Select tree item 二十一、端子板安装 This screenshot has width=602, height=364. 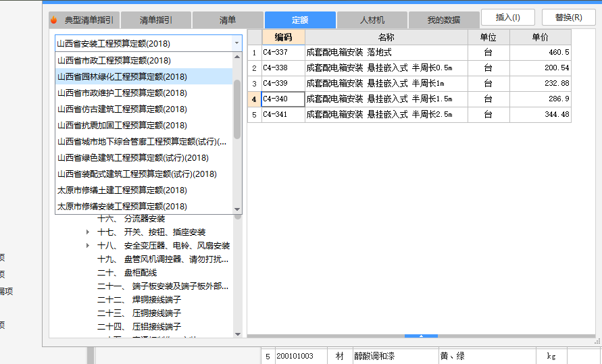coord(163,286)
